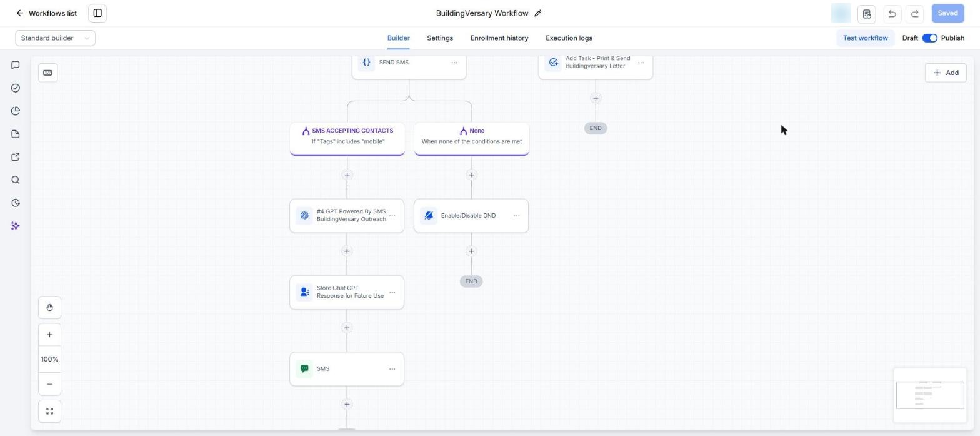Screen dimensions: 980x436
Task: Open the sticky note icon in left sidebar
Action: 16,134
